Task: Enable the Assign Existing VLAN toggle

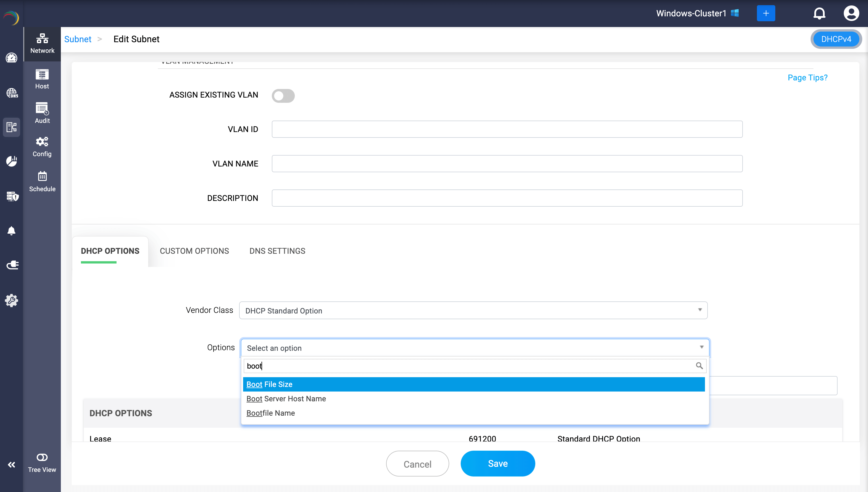Action: tap(283, 96)
